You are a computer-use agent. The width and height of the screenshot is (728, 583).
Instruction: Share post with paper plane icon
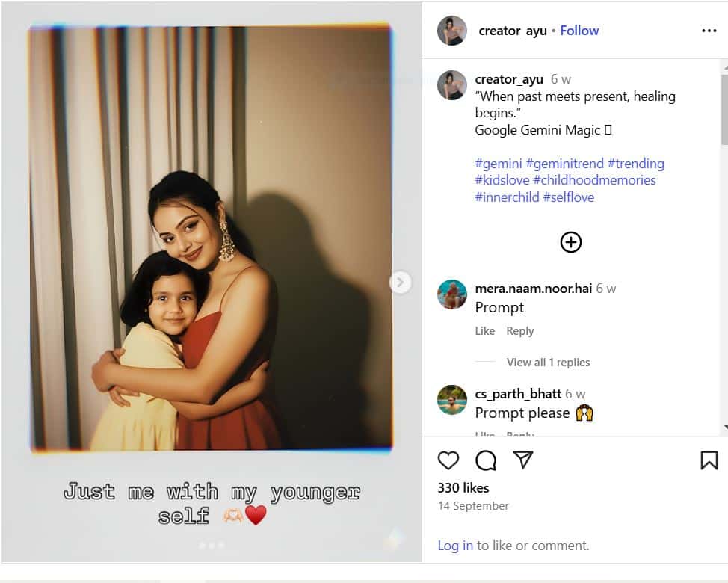[x=523, y=460]
